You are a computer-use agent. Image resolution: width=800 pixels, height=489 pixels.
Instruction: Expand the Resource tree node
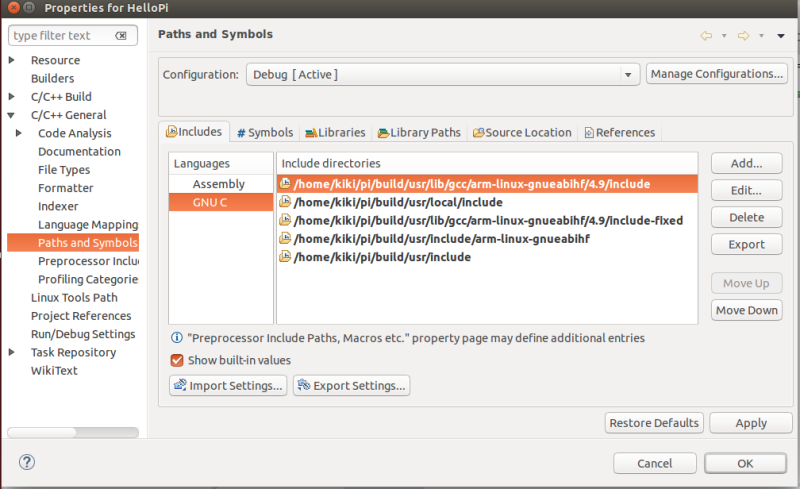tap(11, 60)
